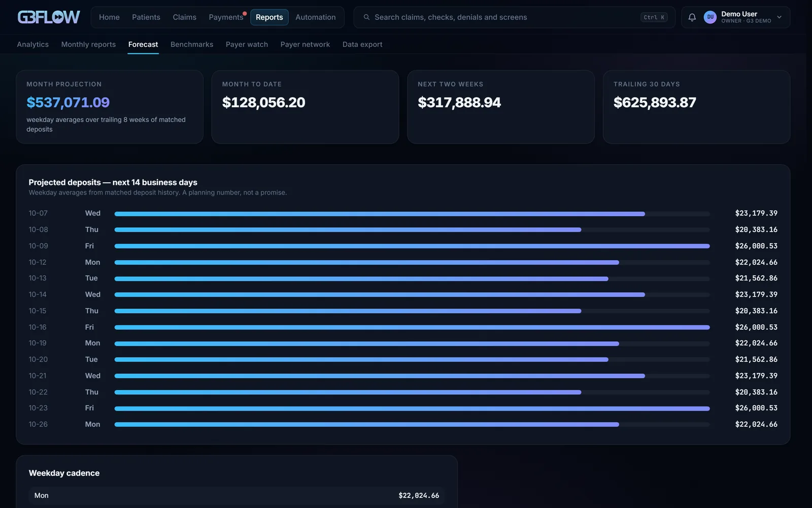Open the Automation section
812x508 pixels.
[316, 17]
